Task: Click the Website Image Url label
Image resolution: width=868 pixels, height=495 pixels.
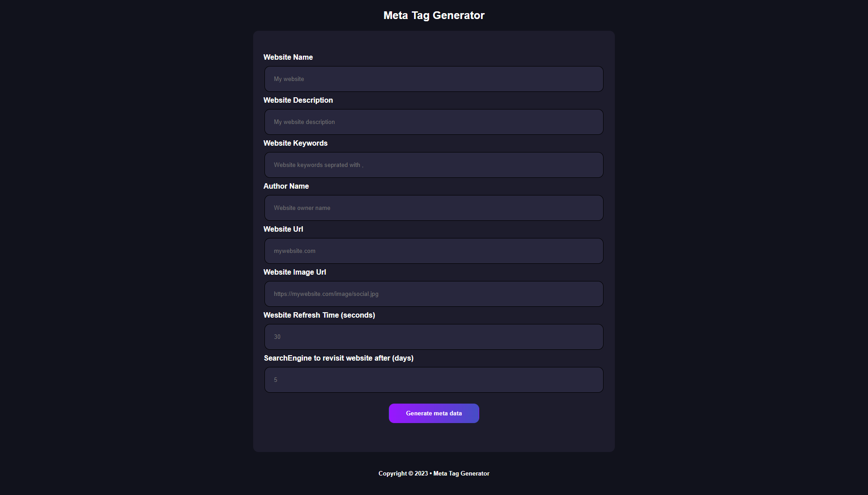Action: 295,272
